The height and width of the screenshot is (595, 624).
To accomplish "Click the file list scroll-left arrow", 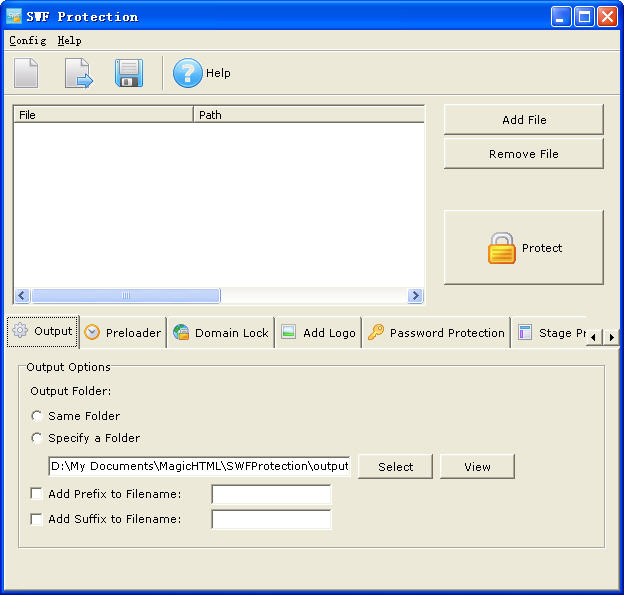I will pyautogui.click(x=22, y=296).
